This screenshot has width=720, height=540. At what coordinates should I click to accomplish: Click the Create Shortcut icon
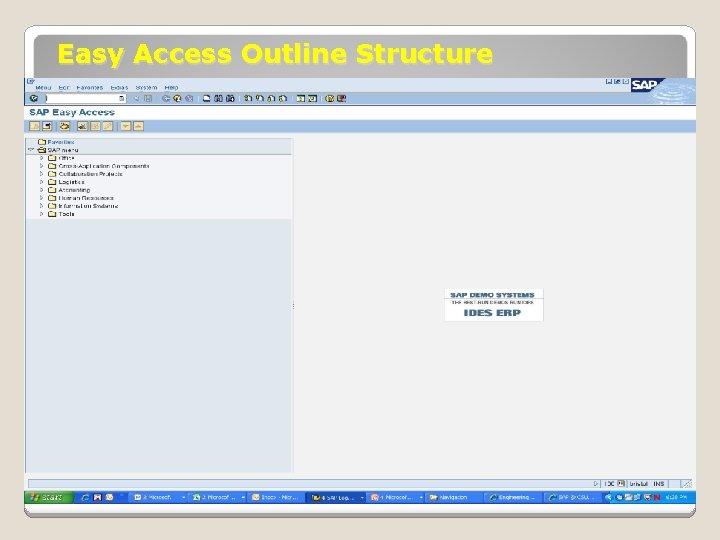pyautogui.click(x=313, y=98)
